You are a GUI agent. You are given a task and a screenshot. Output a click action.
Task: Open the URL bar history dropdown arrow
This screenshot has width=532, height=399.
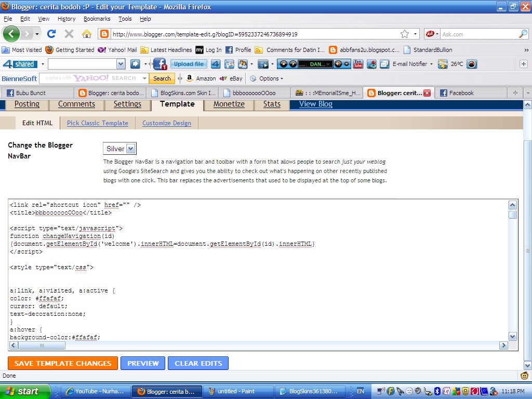(x=415, y=34)
